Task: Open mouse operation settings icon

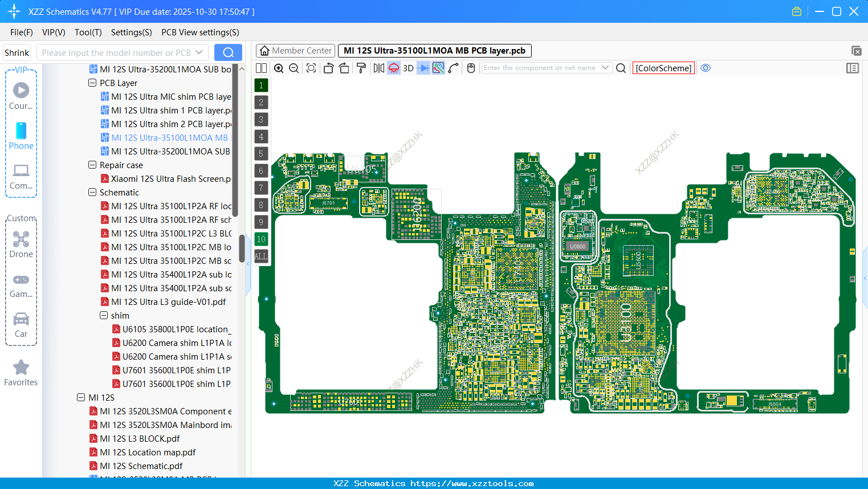Action: click(470, 67)
